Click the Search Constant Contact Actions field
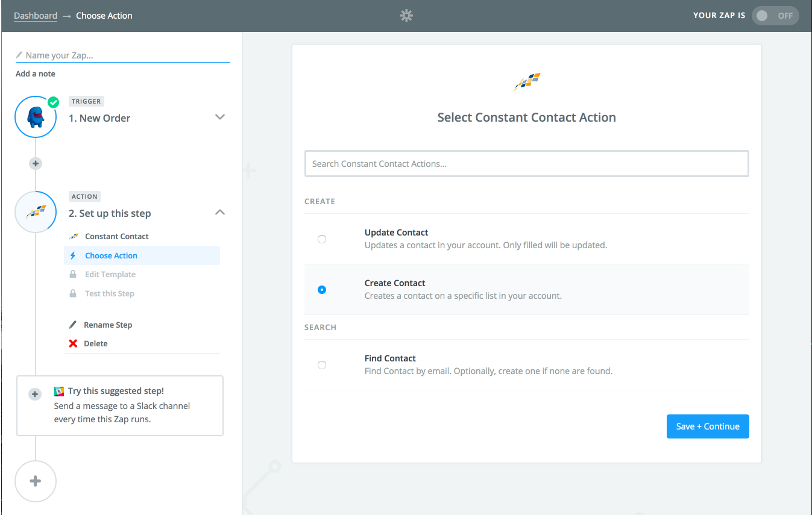The image size is (812, 515). point(527,163)
